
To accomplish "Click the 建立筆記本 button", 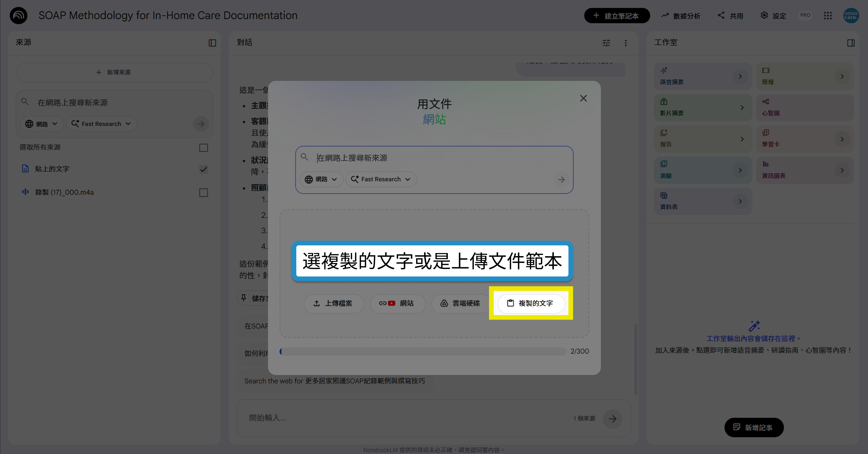I will click(x=617, y=16).
